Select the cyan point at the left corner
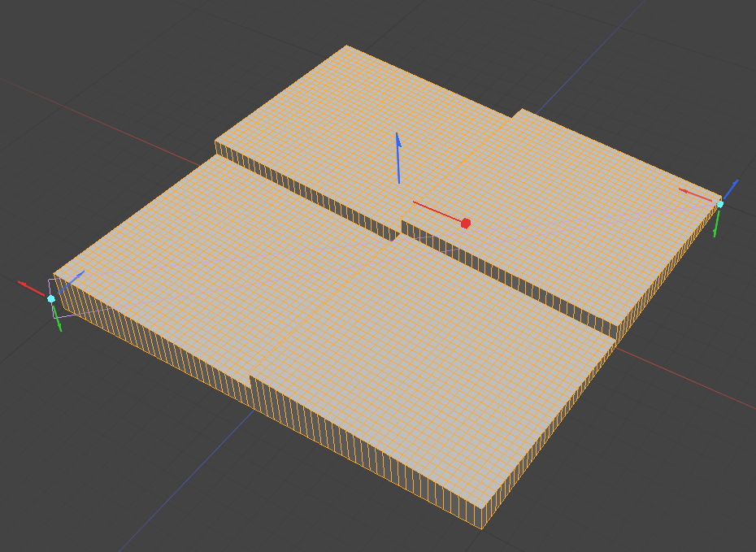Screen dimensions: 756x552 51,299
